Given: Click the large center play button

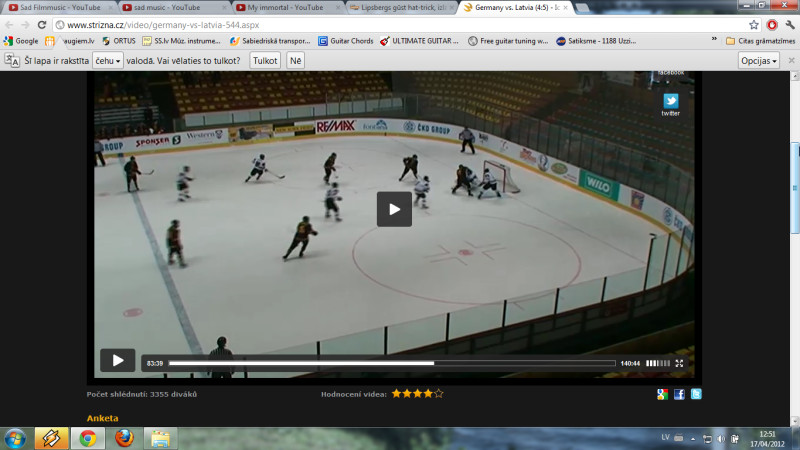Looking at the screenshot, I should coord(394,209).
